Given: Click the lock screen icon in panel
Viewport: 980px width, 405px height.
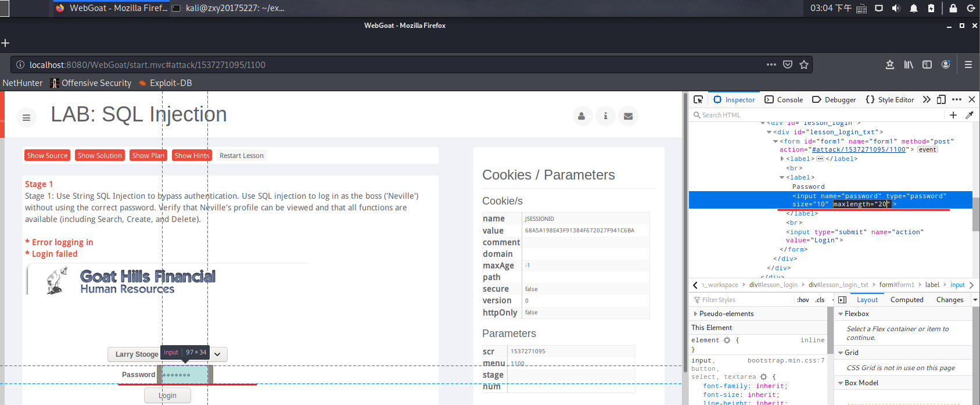Looking at the screenshot, I should (x=953, y=8).
